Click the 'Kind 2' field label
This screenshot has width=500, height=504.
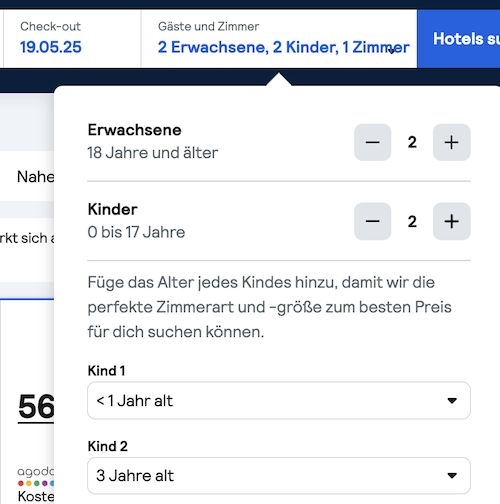click(108, 446)
